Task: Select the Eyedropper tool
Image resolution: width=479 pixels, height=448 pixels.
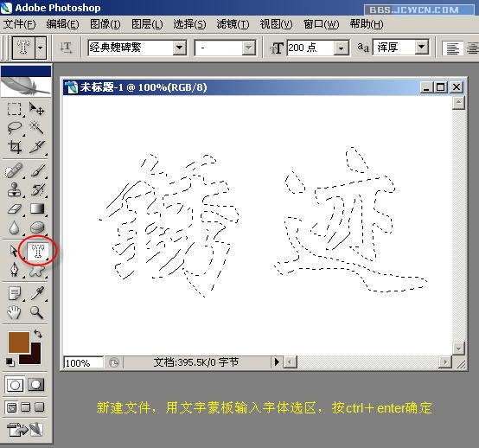Action: (37, 293)
